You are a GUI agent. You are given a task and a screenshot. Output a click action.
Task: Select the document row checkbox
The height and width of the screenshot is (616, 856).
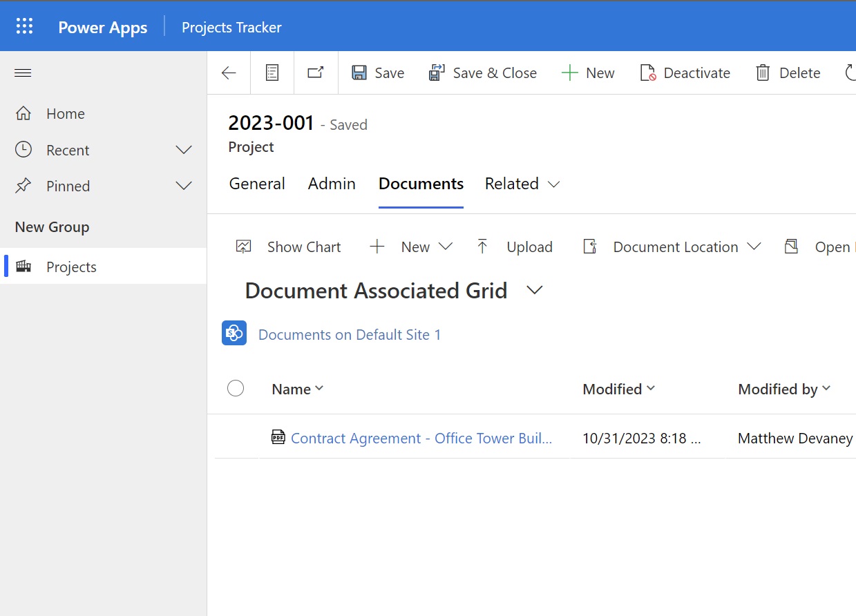pos(236,437)
